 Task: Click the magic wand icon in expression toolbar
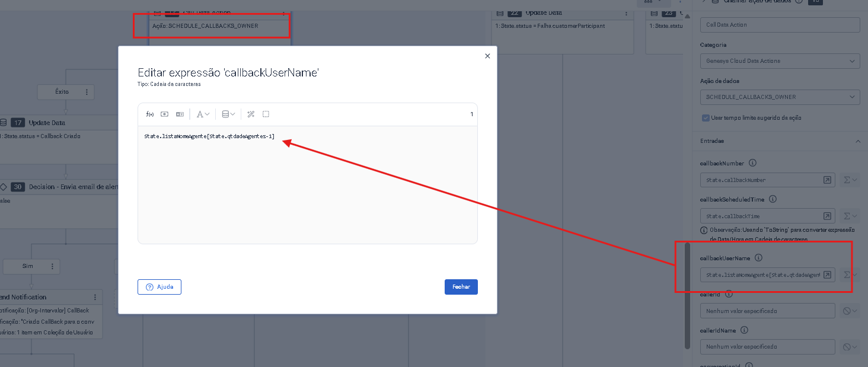pyautogui.click(x=251, y=114)
